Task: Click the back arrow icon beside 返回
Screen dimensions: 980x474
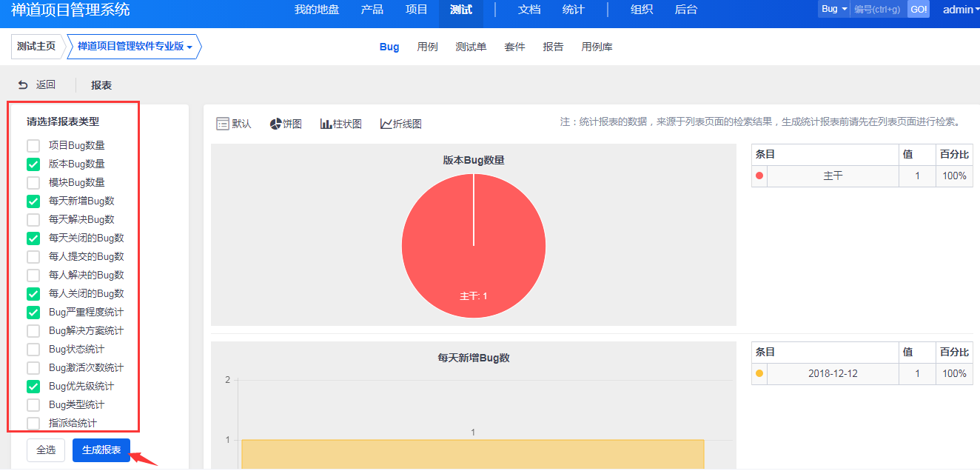Action: (x=23, y=85)
